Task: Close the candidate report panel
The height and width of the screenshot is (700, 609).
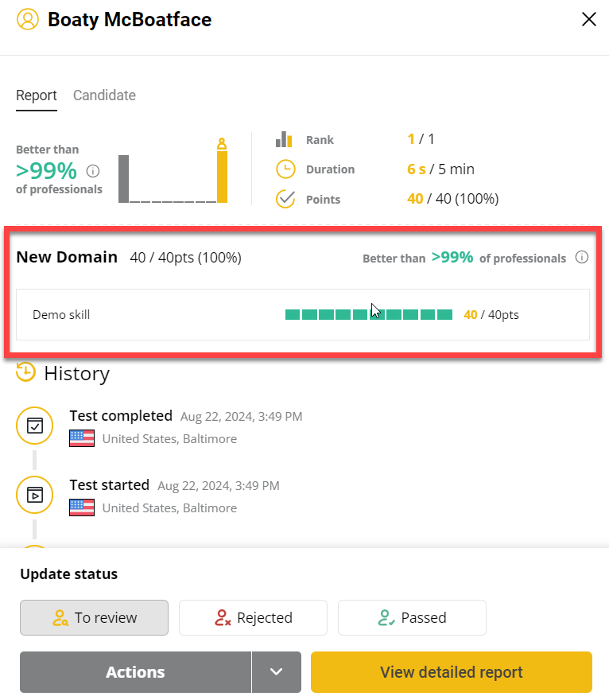Action: click(x=588, y=20)
